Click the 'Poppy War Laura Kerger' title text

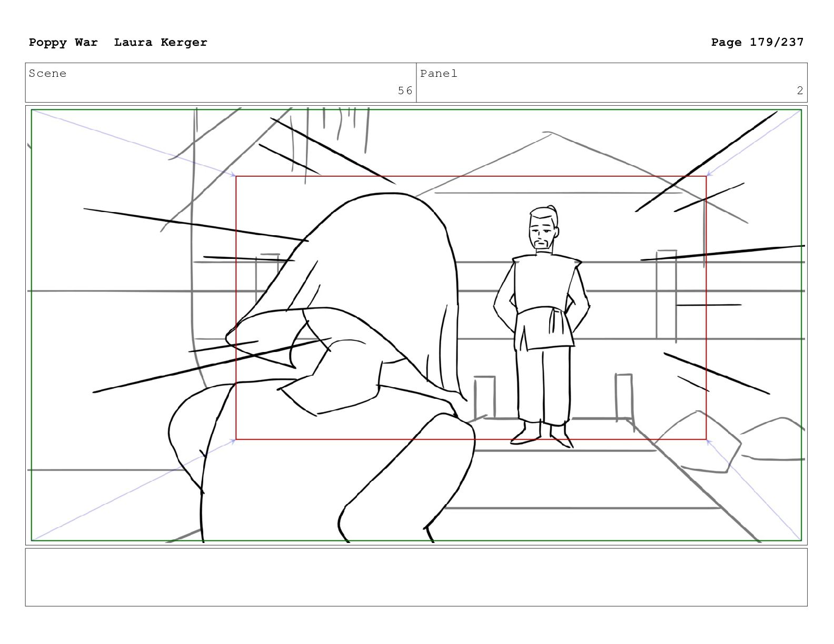click(x=118, y=43)
